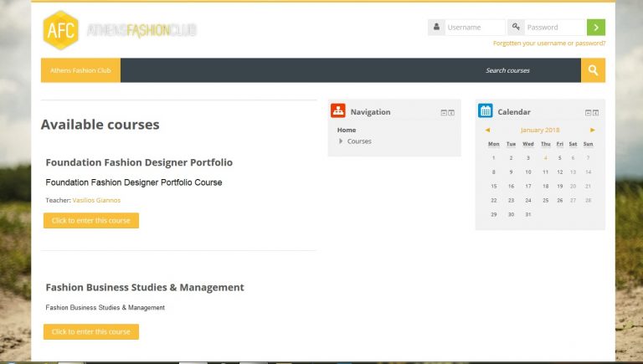Open teacher Vasilios Giannos profile
The image size is (643, 364).
coord(96,200)
